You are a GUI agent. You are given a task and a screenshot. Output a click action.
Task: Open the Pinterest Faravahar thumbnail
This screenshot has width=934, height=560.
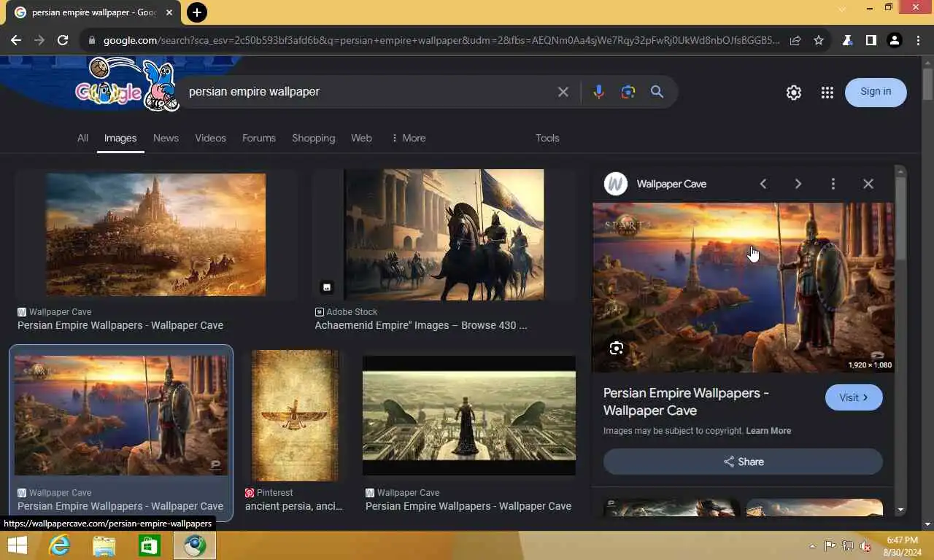295,416
